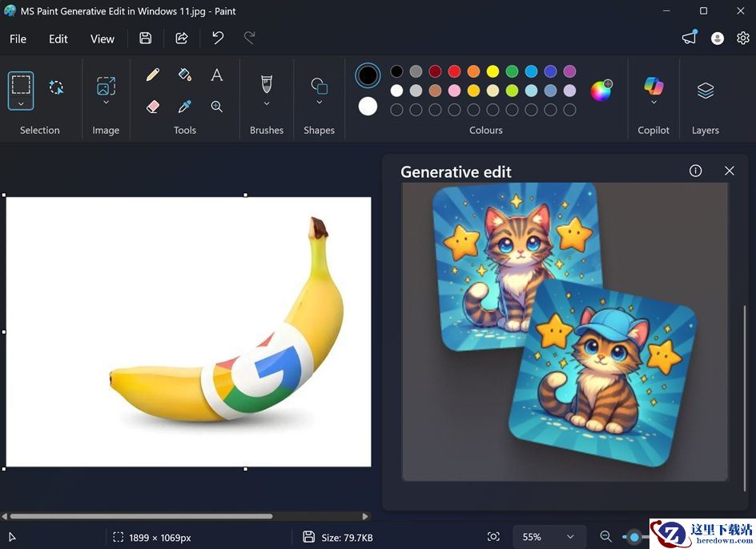Open the View menu
The image size is (756, 549).
pyautogui.click(x=103, y=38)
